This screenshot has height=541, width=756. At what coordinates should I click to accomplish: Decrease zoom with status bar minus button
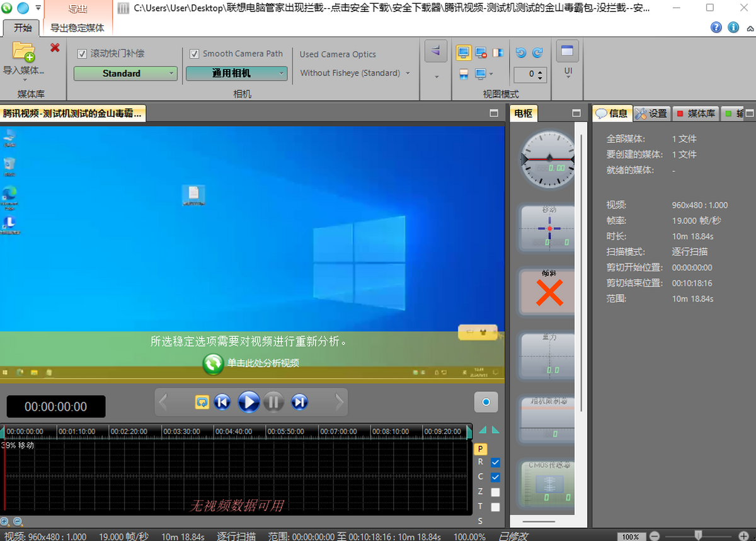pyautogui.click(x=655, y=536)
